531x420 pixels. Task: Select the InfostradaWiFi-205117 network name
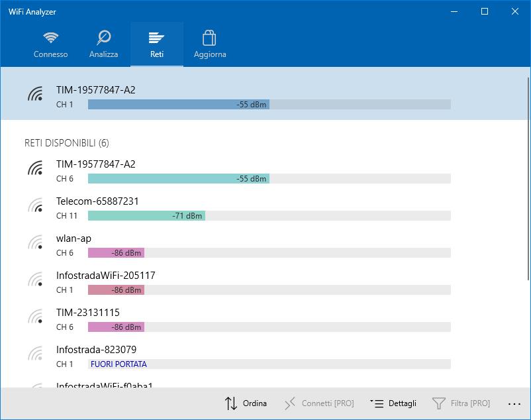click(106, 276)
